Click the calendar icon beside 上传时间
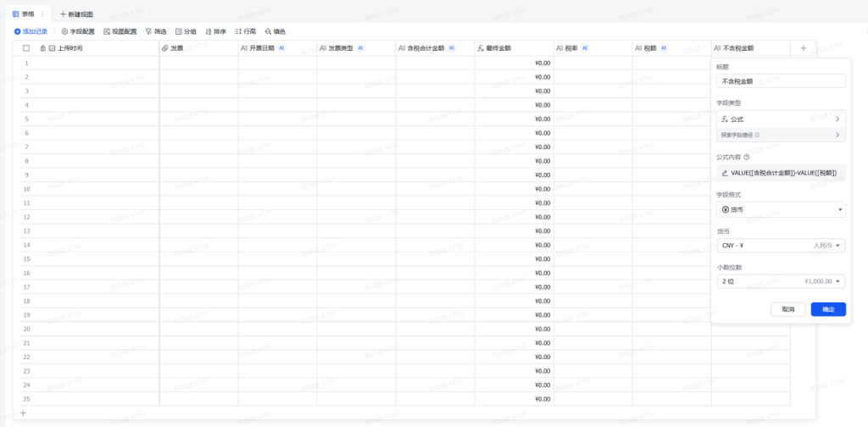This screenshot has width=868, height=427. pyautogui.click(x=52, y=48)
